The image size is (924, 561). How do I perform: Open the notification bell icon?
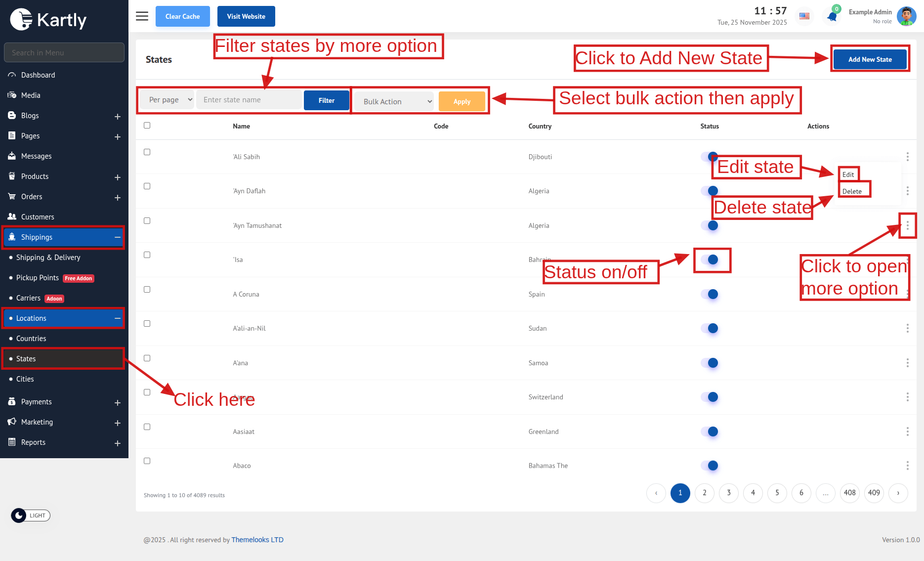point(832,17)
